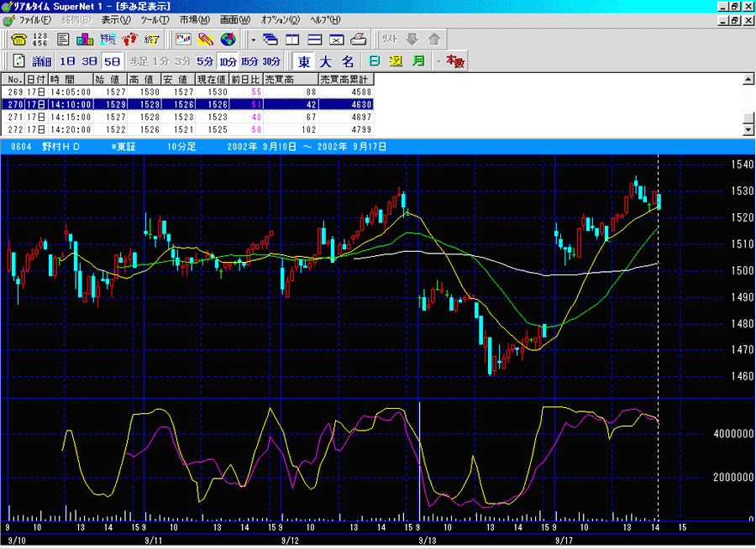Viewport: 756px width, 549px height.
Task: Click the scroll up arrow in the tick table
Action: point(748,79)
